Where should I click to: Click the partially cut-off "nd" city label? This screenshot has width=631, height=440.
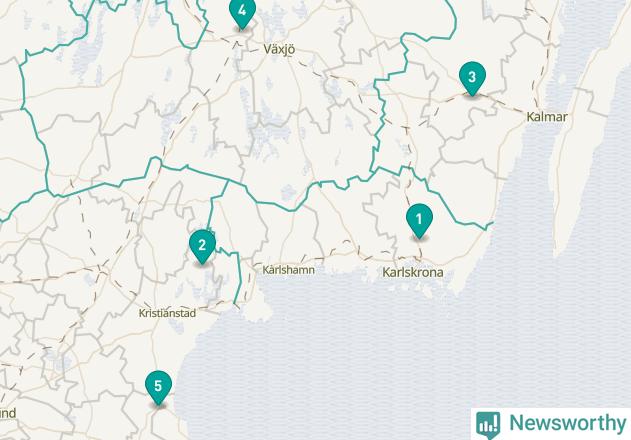click(8, 413)
